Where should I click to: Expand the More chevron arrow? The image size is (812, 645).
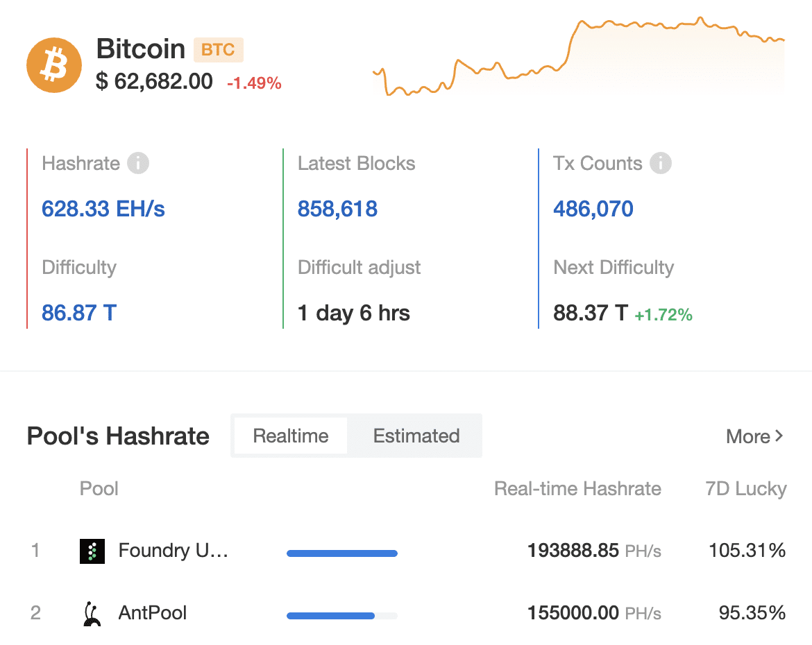tap(779, 436)
